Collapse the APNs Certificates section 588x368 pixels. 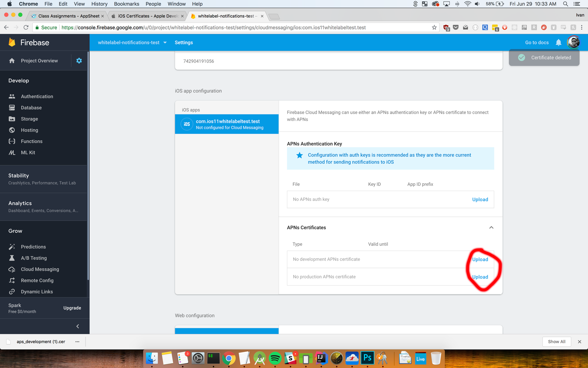[491, 227]
